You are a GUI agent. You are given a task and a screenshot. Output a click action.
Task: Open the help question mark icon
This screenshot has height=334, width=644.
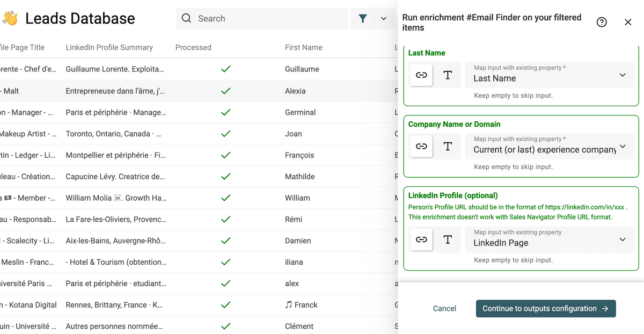click(x=602, y=22)
